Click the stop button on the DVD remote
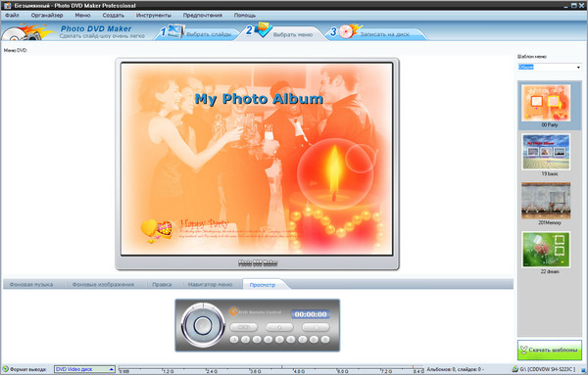 (x=316, y=327)
